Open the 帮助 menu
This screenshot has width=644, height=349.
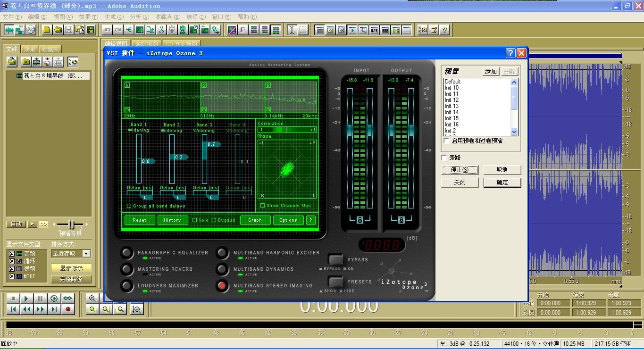(x=247, y=17)
